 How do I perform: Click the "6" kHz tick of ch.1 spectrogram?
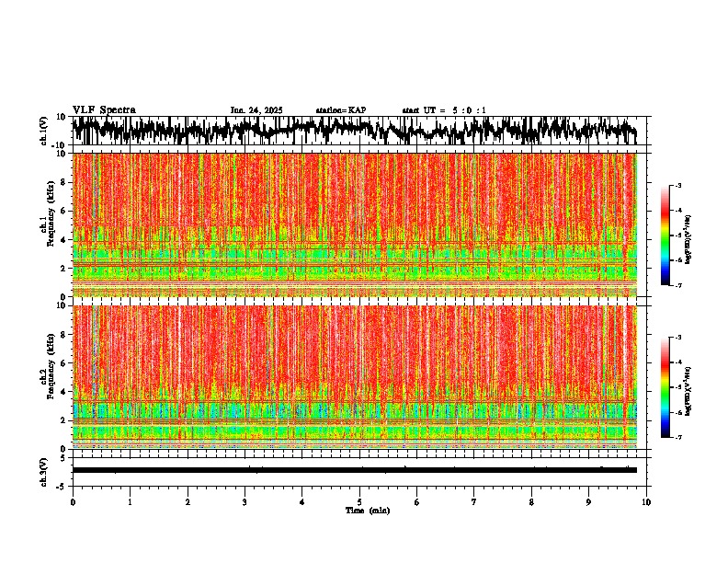tap(63, 211)
